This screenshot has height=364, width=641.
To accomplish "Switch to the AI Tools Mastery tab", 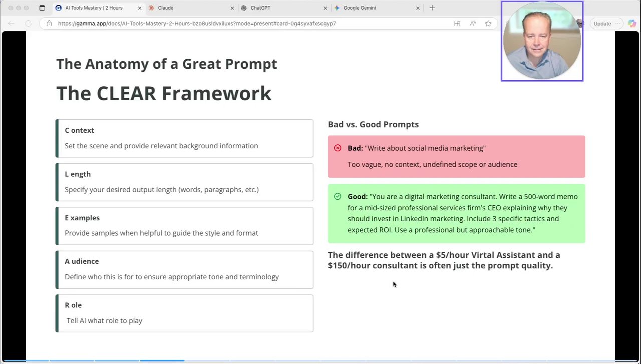I will [94, 8].
